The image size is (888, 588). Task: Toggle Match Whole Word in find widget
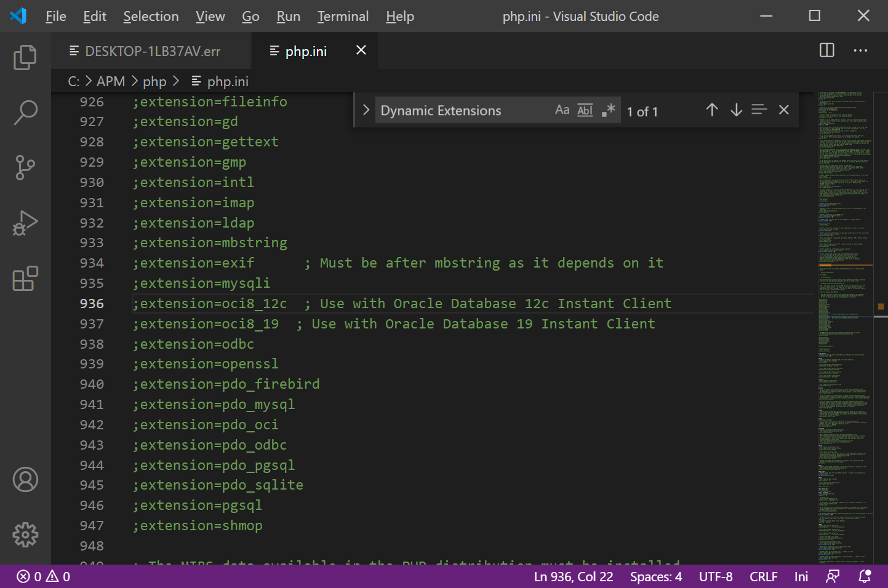click(x=585, y=110)
